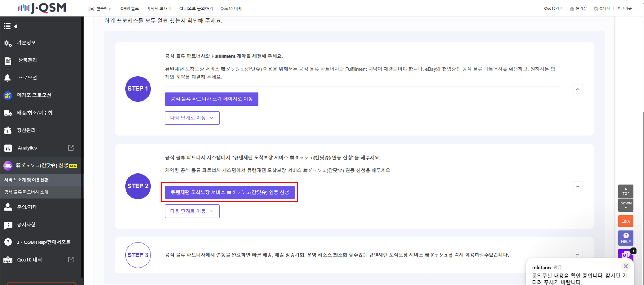Click the J·QSM logo
644x285 pixels.
pyautogui.click(x=42, y=8)
